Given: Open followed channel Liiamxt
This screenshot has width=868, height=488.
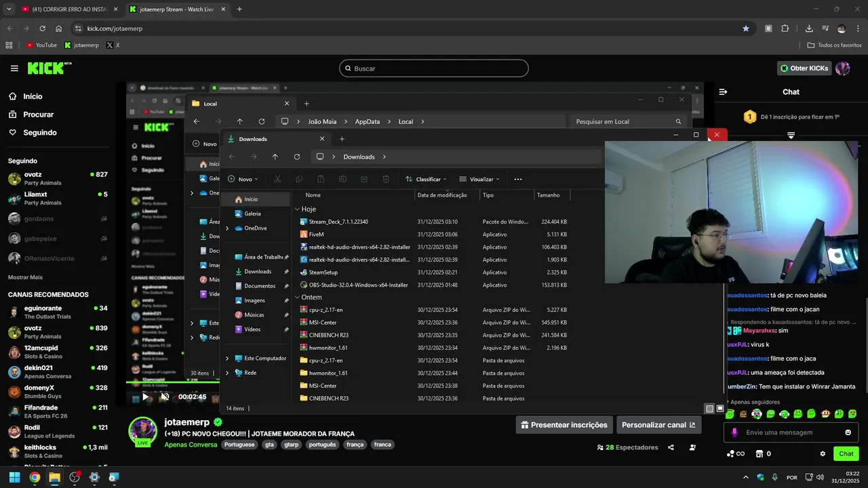Looking at the screenshot, I should tap(58, 198).
